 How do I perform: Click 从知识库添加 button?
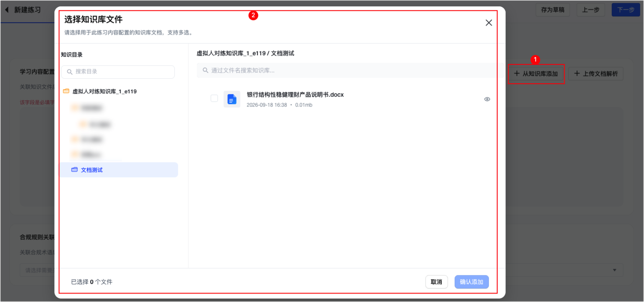click(536, 74)
